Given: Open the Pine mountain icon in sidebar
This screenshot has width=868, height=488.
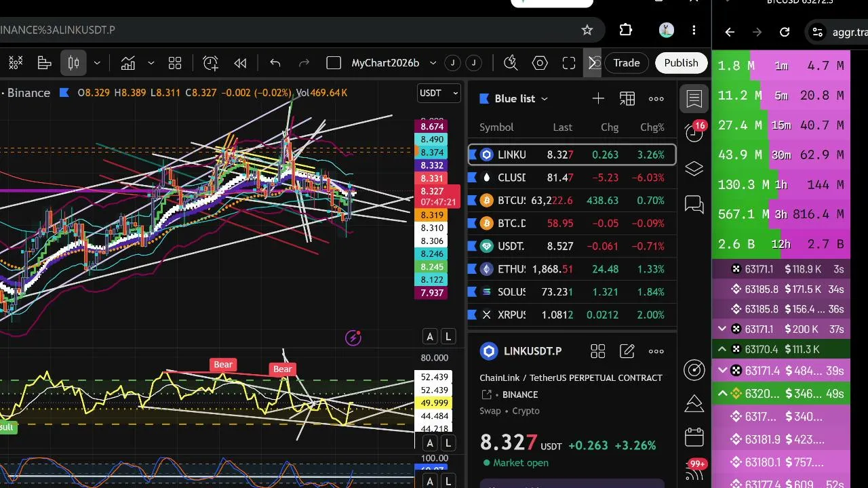Looking at the screenshot, I should pyautogui.click(x=694, y=403).
